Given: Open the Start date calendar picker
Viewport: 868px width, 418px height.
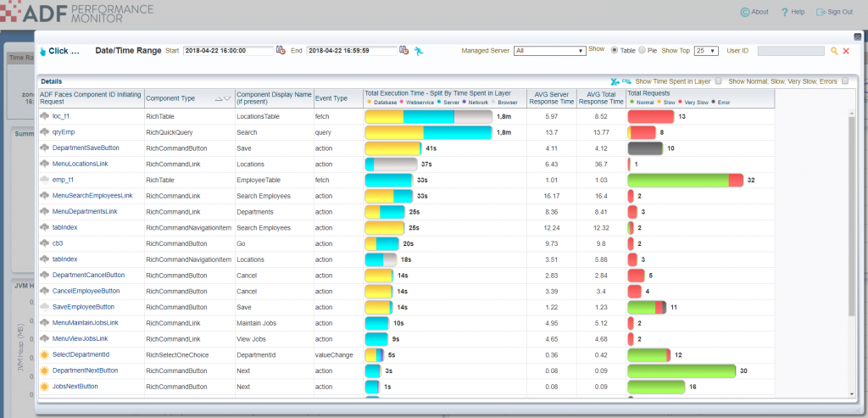Looking at the screenshot, I should (x=281, y=51).
